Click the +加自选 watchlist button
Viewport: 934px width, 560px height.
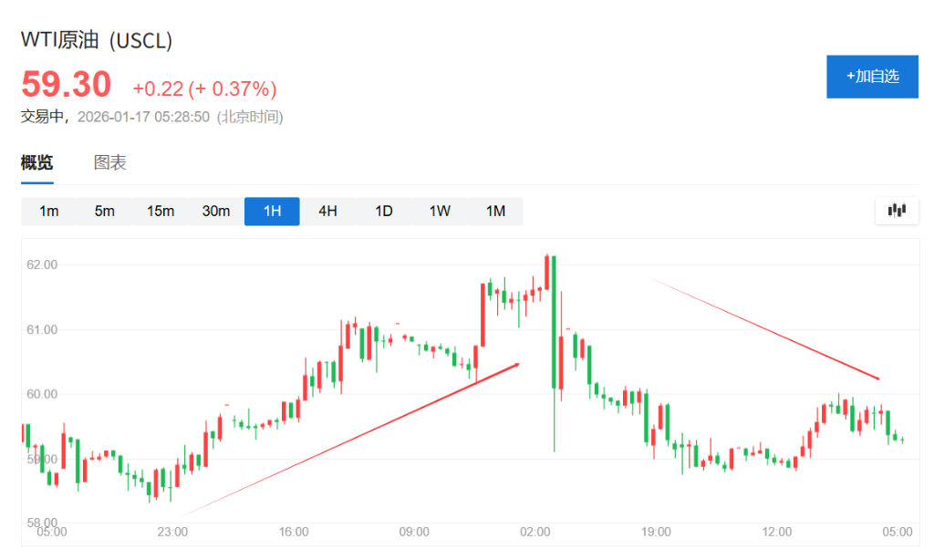(872, 77)
